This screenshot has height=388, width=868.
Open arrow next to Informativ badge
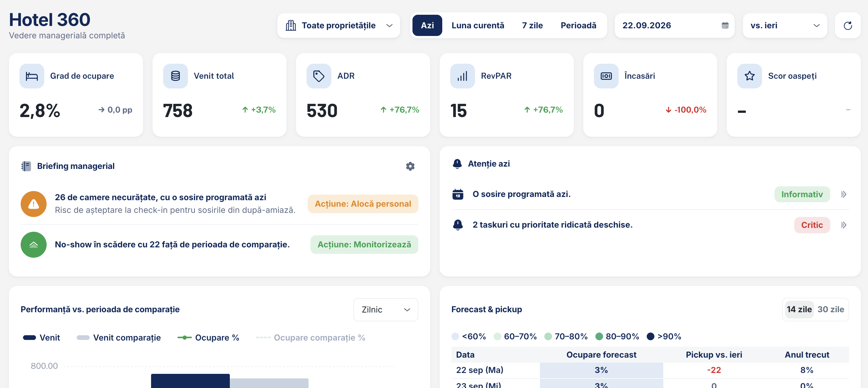pyautogui.click(x=844, y=194)
